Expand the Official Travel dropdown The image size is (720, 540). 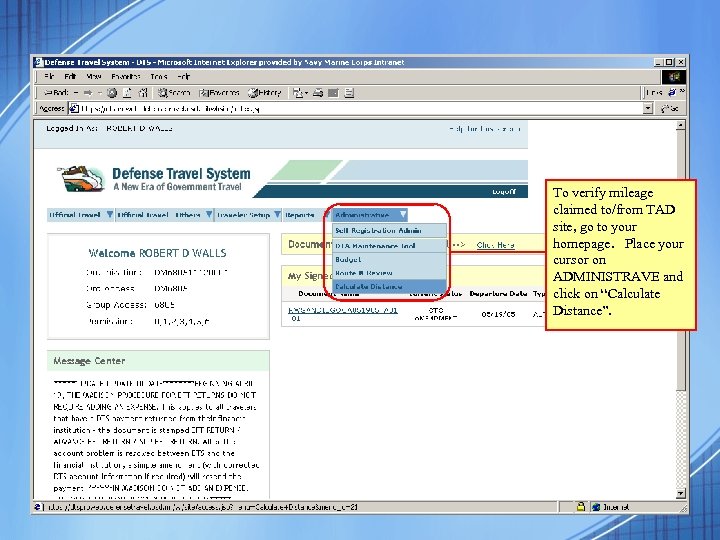coord(110,214)
